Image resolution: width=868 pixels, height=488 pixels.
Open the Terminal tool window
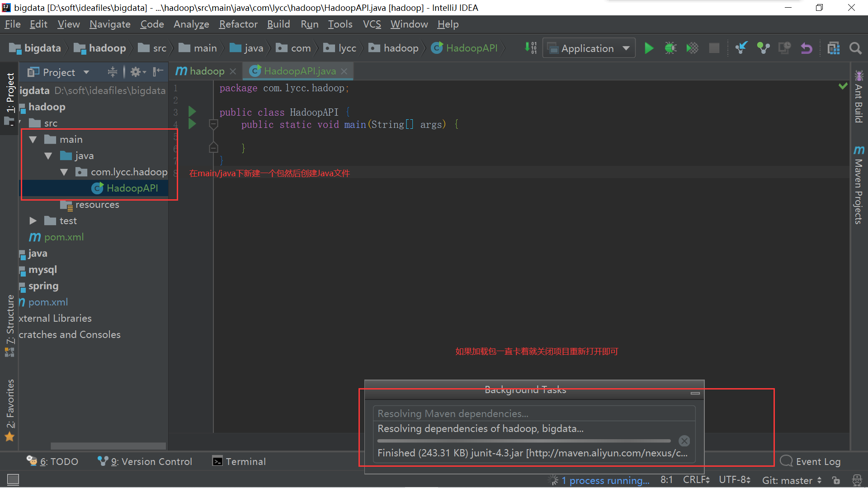pyautogui.click(x=239, y=461)
